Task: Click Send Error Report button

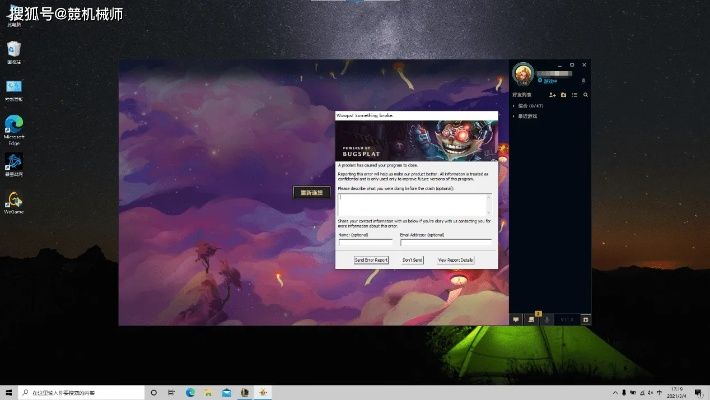Action: 371,260
